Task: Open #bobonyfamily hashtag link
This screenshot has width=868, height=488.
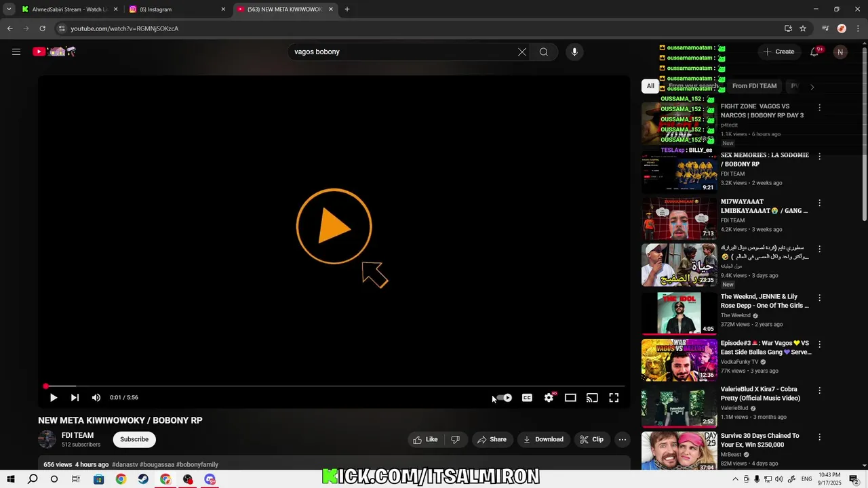Action: (197, 464)
